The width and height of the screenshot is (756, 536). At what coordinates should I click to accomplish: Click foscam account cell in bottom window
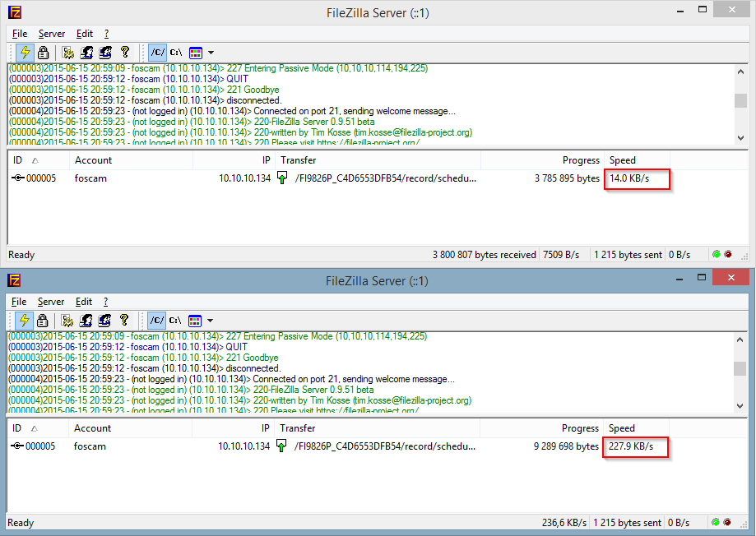(90, 446)
